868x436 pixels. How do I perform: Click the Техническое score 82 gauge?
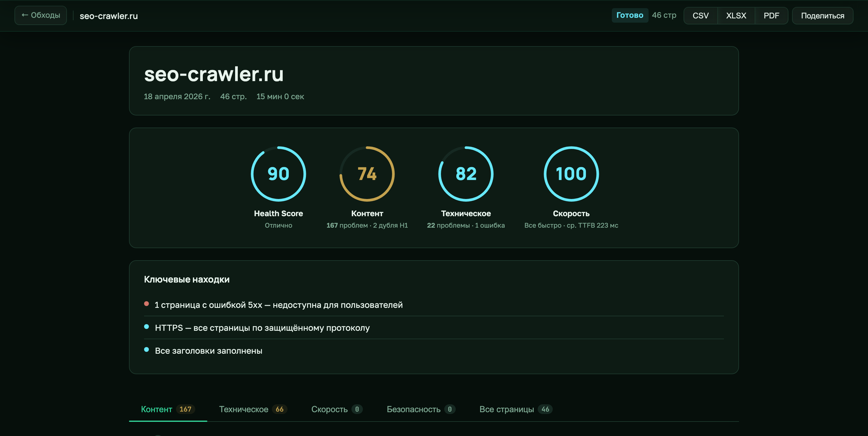[x=466, y=174]
